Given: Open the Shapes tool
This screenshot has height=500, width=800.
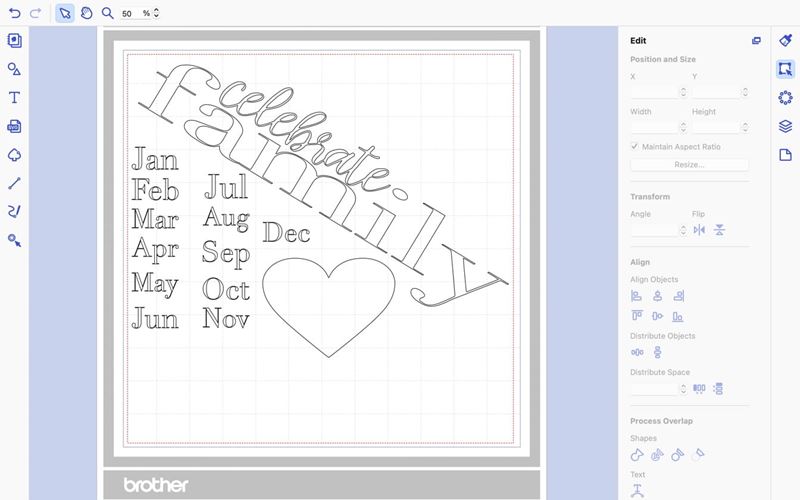Looking at the screenshot, I should (15, 69).
